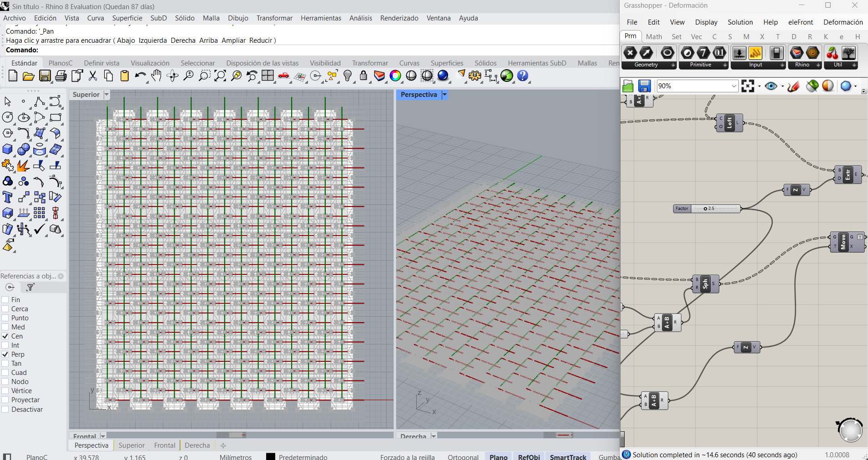868x460 pixels.
Task: Switch to the Curvas toolbar tab
Action: point(409,63)
